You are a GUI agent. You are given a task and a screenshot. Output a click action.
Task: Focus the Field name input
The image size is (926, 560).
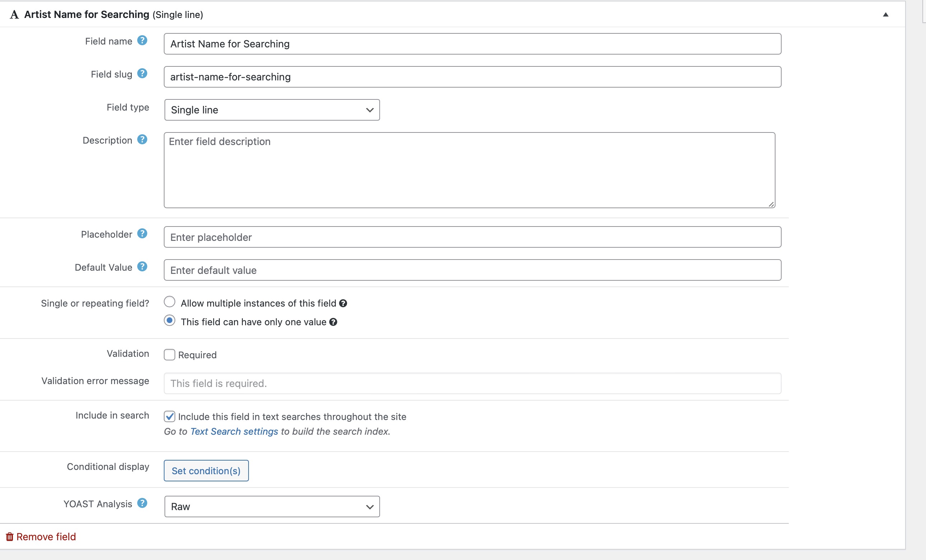(473, 44)
